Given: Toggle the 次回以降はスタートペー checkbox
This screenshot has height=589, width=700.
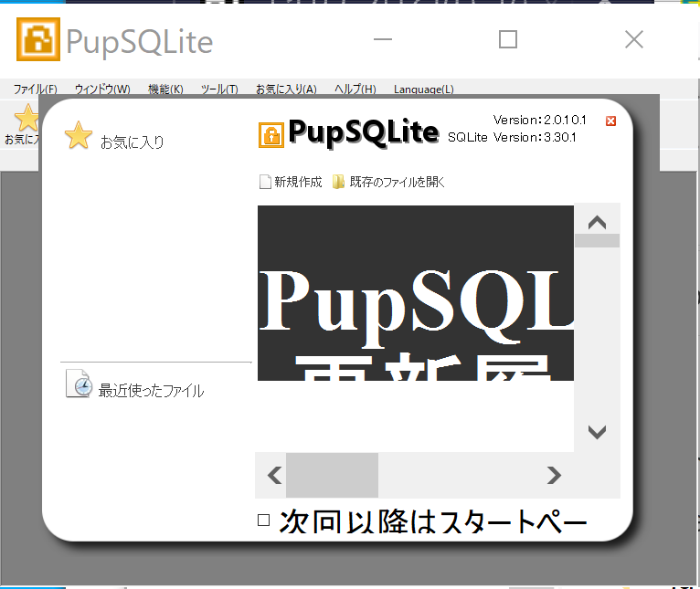Looking at the screenshot, I should (x=264, y=521).
